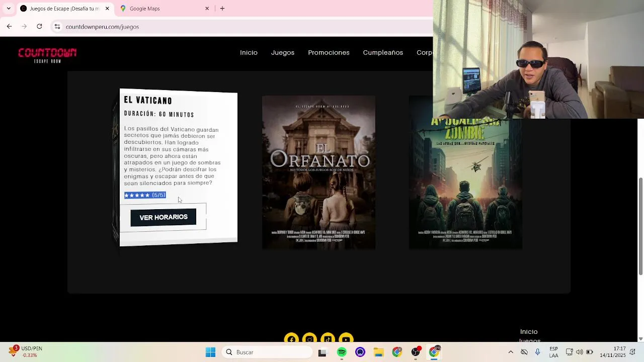Screen dimensions: 644x362
Task: Switch to the Google Maps tab
Action: (x=165, y=9)
